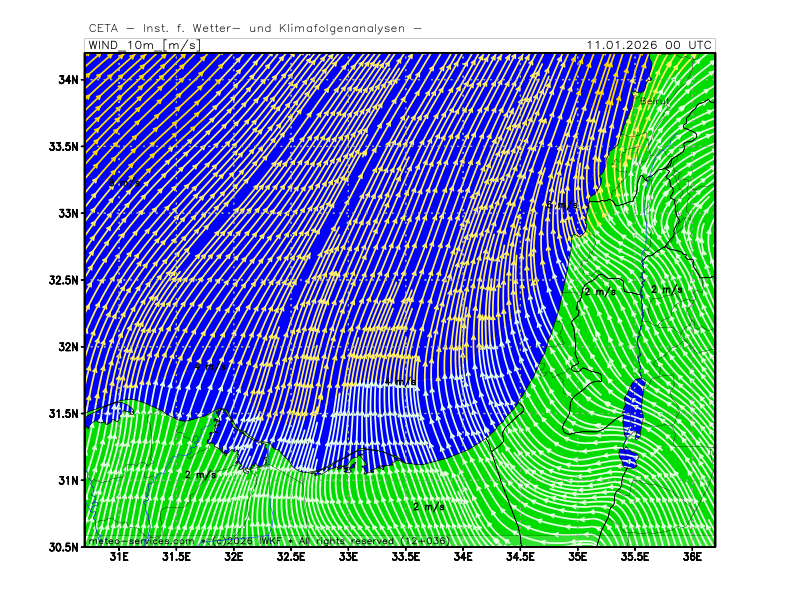
Task: Click the 34N latitude axis label
Action: coord(68,80)
